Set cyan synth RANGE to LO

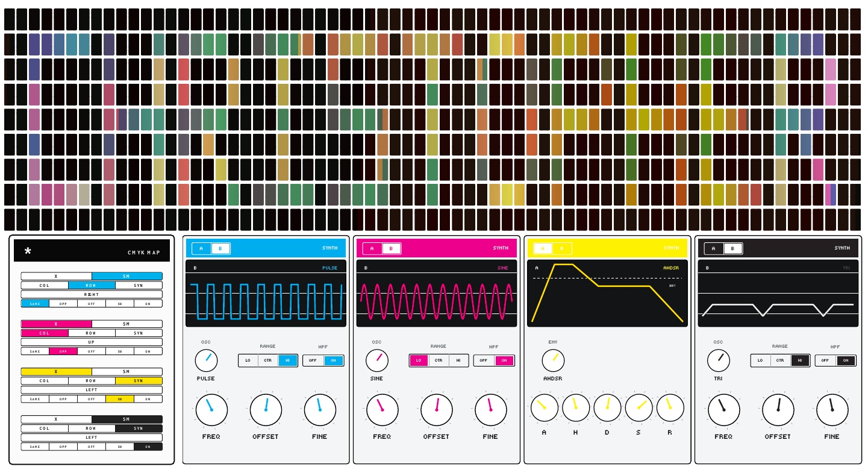click(248, 360)
